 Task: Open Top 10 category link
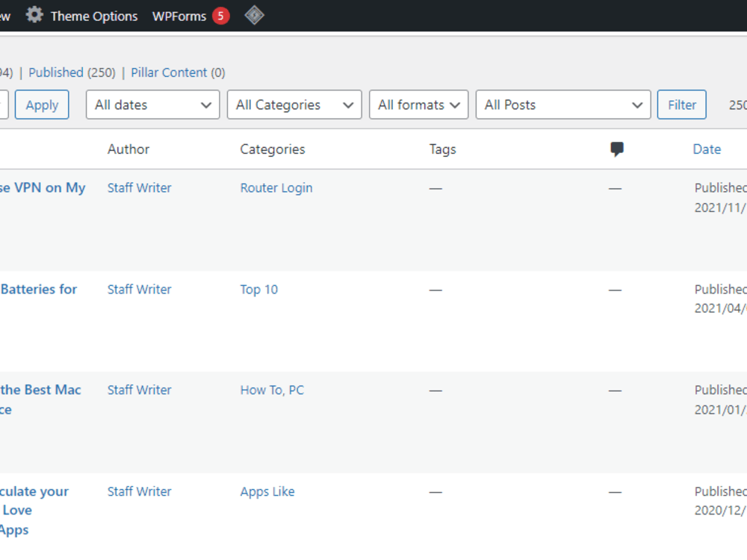[258, 290]
